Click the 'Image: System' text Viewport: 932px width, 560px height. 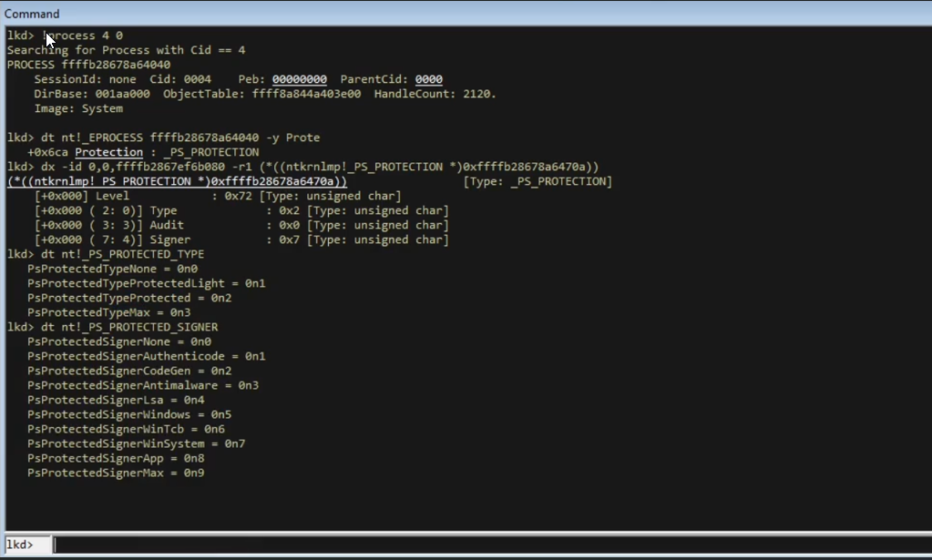(78, 108)
